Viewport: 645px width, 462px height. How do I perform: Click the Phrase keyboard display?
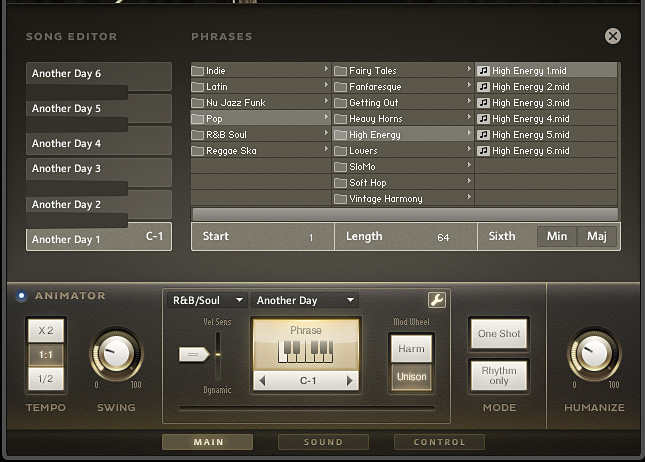pos(306,346)
